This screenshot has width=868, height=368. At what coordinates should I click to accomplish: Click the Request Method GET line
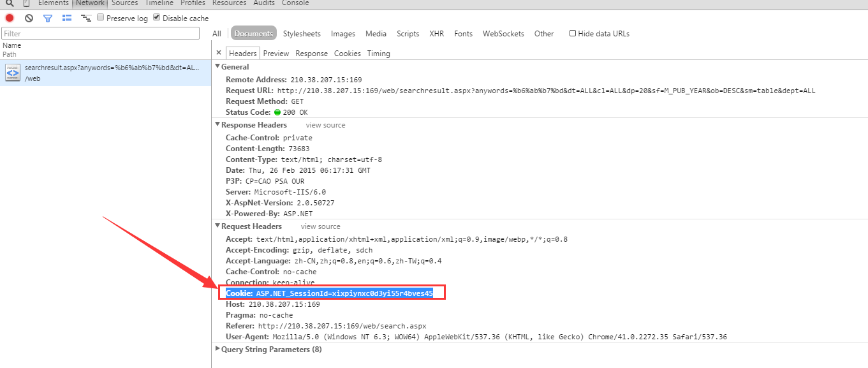point(265,101)
